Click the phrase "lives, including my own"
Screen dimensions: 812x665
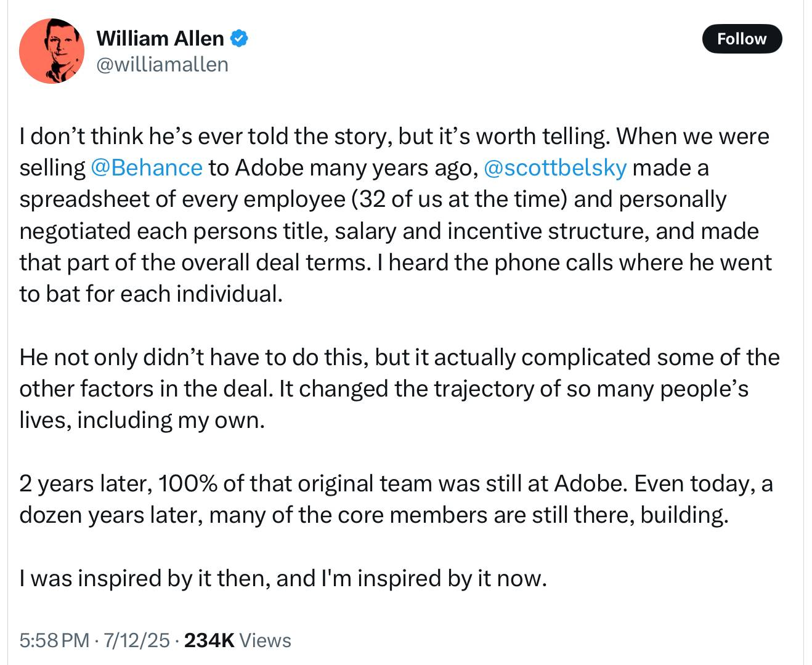[142, 420]
